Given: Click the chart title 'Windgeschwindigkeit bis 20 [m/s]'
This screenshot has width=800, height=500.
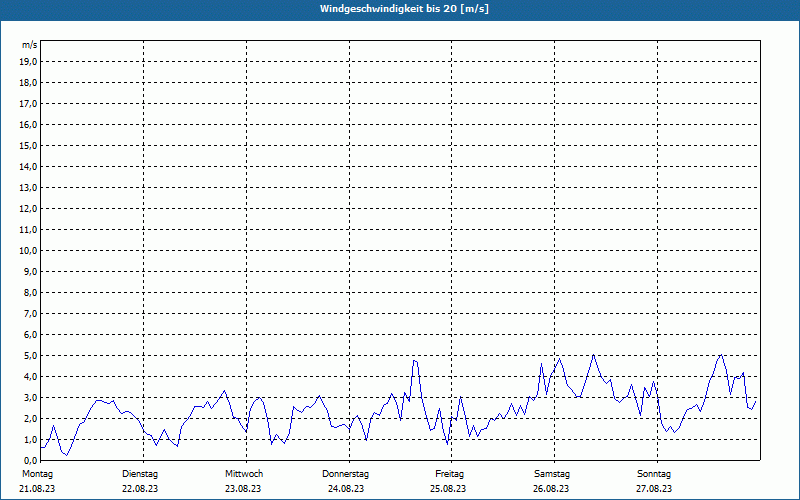Looking at the screenshot, I should point(404,9).
